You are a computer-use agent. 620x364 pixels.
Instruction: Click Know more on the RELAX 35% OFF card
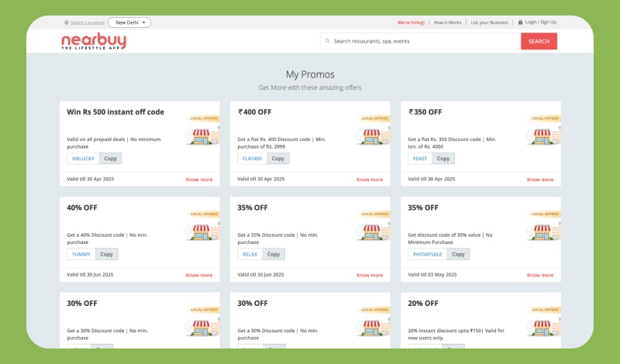[370, 275]
